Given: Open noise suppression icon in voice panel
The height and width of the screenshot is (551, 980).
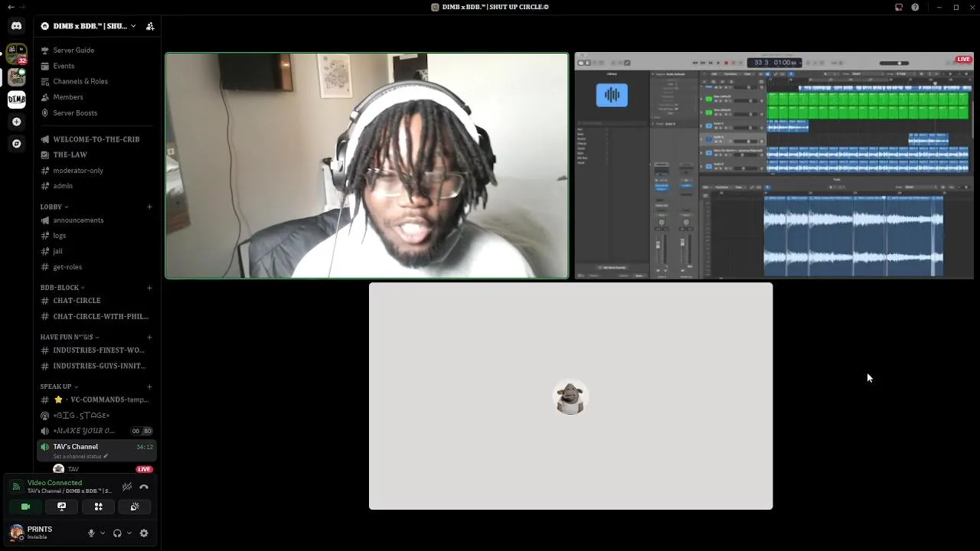Looking at the screenshot, I should (x=127, y=487).
